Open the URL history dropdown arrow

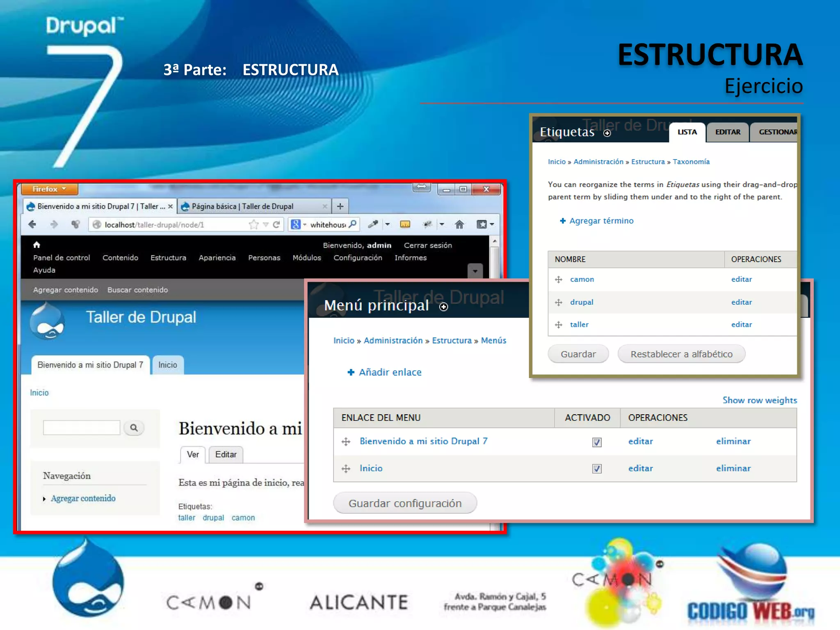coord(266,225)
